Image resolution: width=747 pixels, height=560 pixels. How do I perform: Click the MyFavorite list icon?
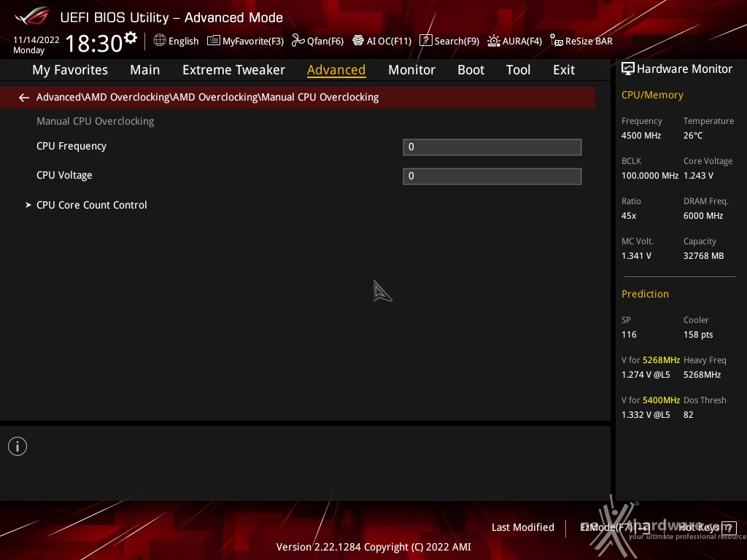(214, 41)
